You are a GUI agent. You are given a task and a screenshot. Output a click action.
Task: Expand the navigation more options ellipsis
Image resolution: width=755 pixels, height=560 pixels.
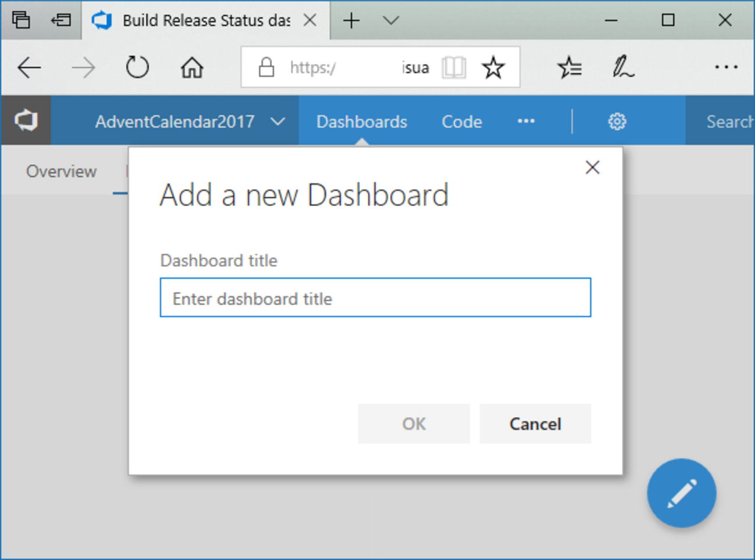click(526, 121)
